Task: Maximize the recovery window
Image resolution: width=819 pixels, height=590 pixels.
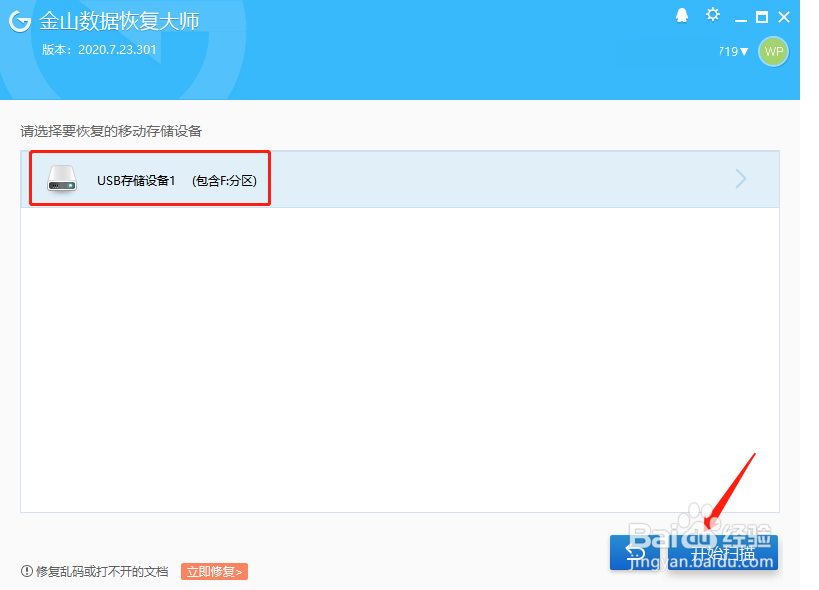Action: click(x=762, y=17)
